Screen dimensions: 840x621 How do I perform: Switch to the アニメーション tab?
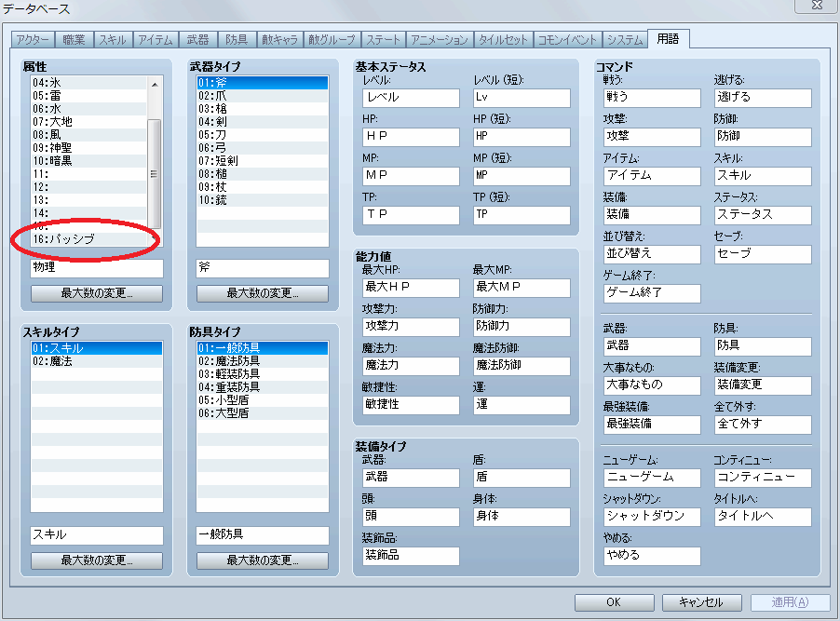click(x=440, y=40)
